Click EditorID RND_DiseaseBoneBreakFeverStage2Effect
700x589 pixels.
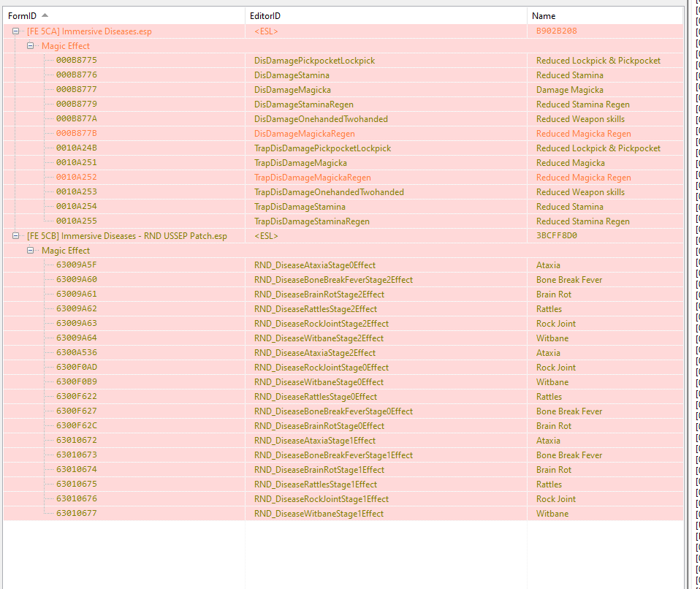tap(333, 280)
